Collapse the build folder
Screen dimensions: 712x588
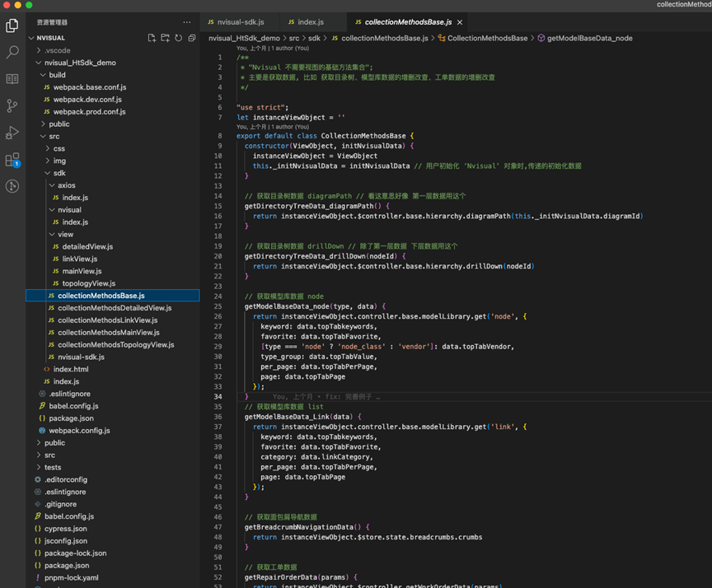pyautogui.click(x=57, y=75)
